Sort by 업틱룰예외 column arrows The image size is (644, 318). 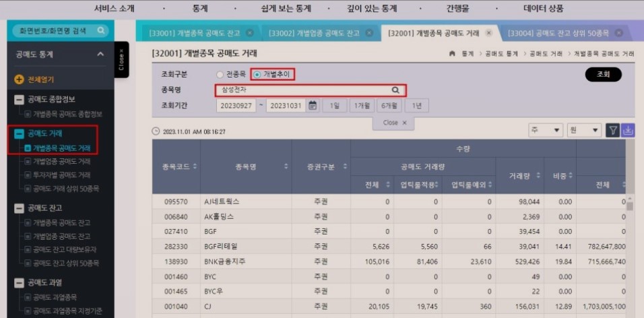pos(491,185)
